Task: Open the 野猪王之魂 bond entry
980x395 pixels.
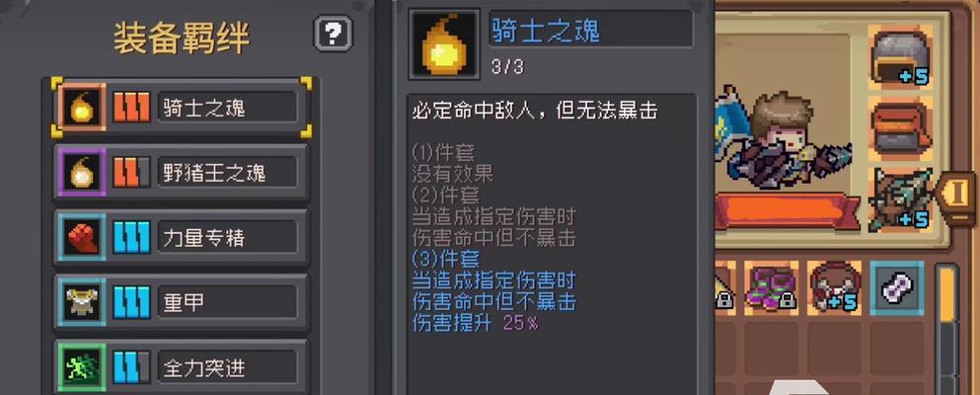Action: pos(182,172)
